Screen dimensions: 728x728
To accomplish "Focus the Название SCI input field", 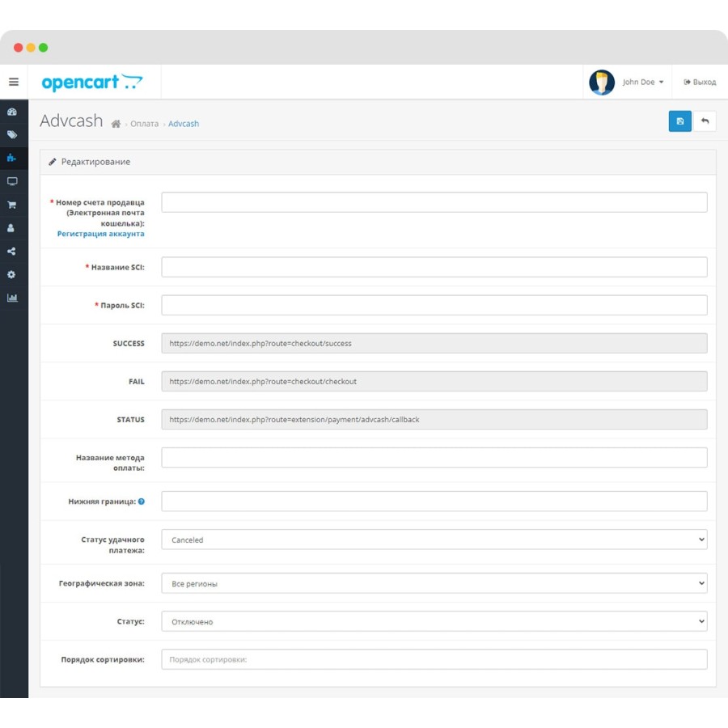I will point(434,267).
